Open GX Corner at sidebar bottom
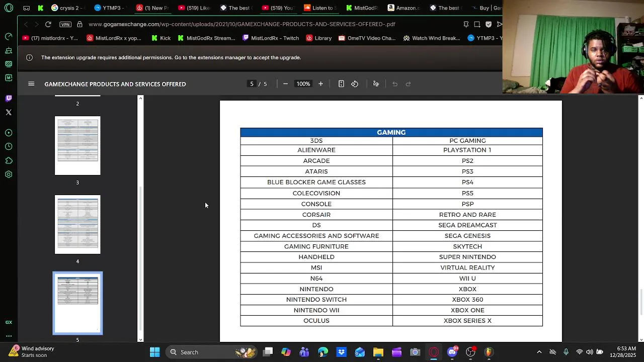The width and height of the screenshot is (644, 362). tap(9, 322)
